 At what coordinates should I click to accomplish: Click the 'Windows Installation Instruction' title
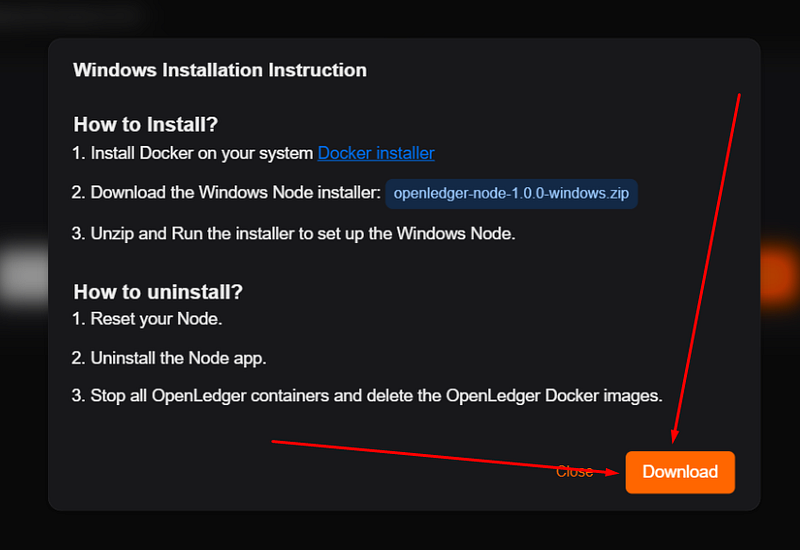tap(220, 70)
